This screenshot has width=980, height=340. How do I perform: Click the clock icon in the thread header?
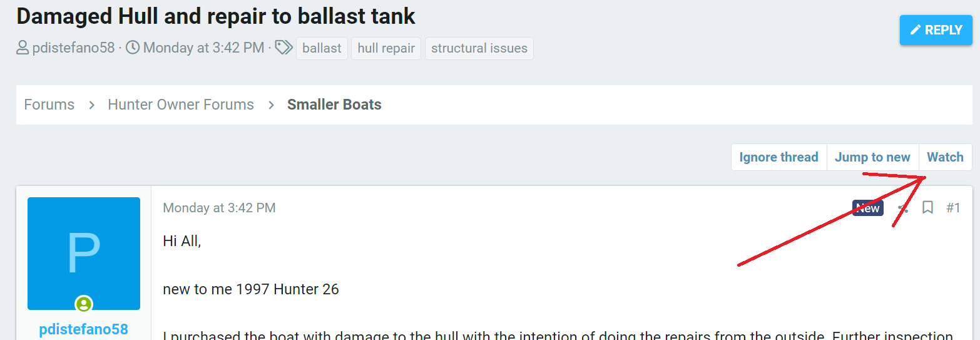(133, 48)
